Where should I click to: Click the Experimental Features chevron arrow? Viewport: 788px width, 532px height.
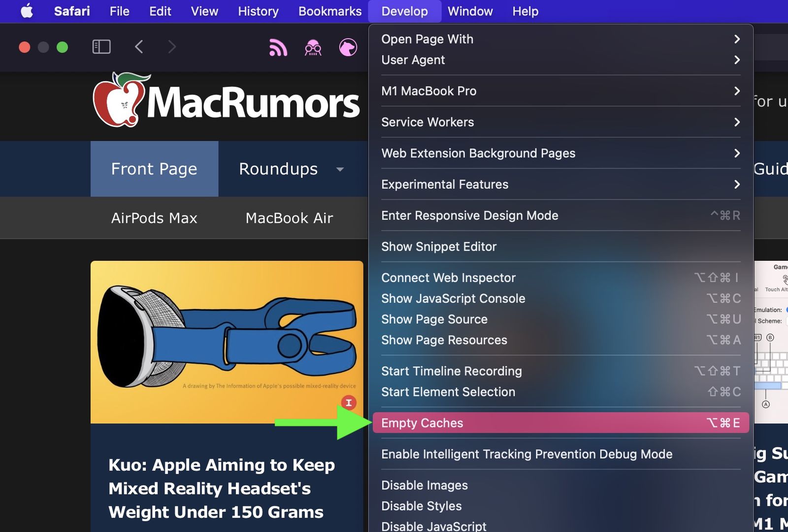(737, 184)
